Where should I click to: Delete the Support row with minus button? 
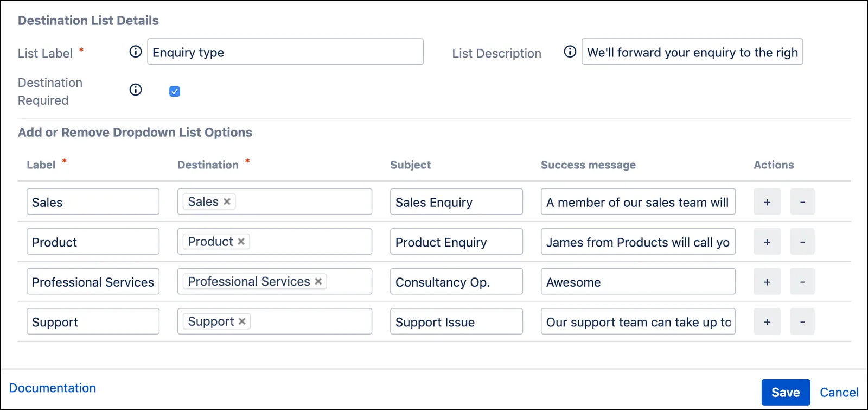click(x=802, y=321)
